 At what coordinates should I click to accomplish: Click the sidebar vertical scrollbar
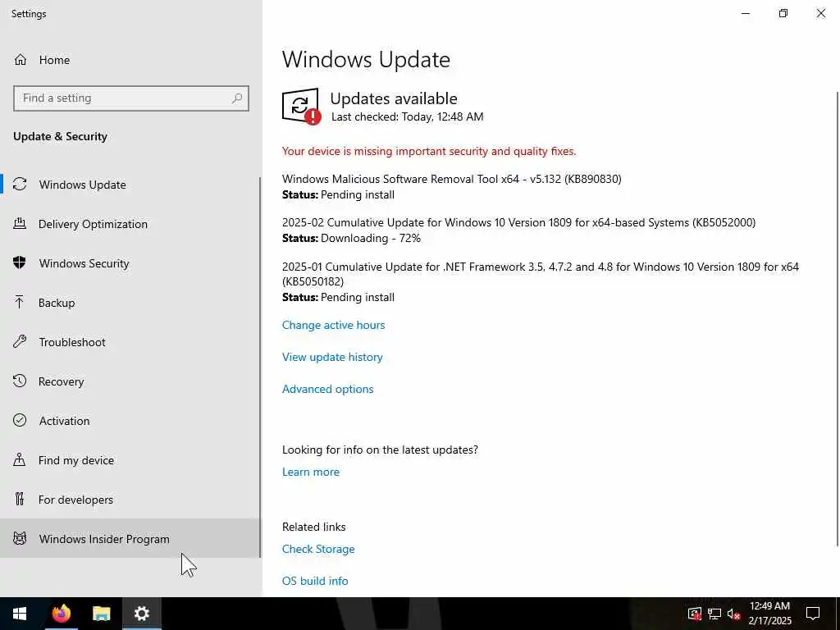pos(260,367)
